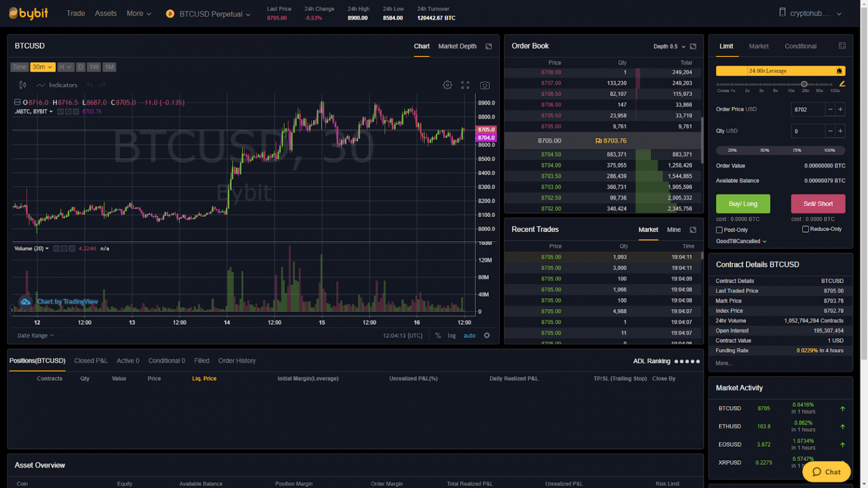Switch to Market order tab
868x488 pixels.
(x=758, y=46)
